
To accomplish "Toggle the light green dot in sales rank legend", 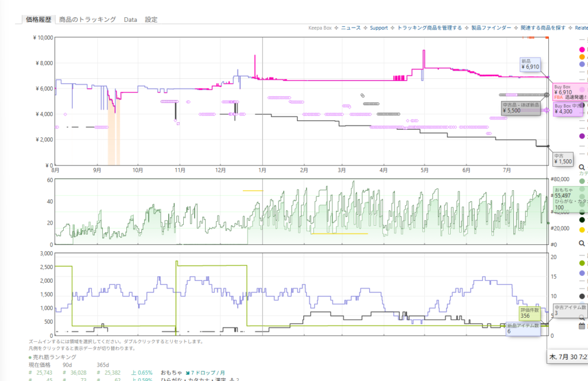I will click(x=582, y=181).
